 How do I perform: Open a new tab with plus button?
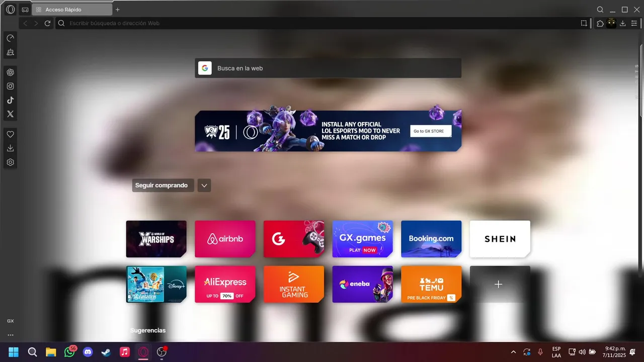118,10
